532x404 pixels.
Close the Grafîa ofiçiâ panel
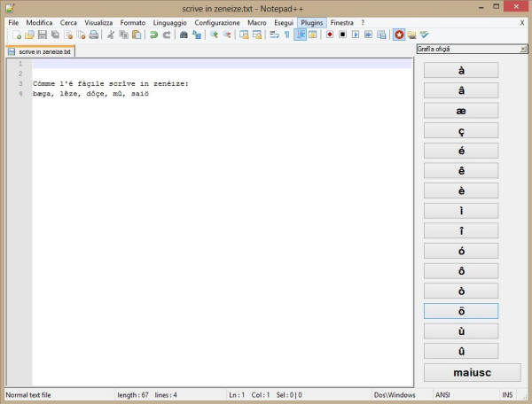pos(523,49)
